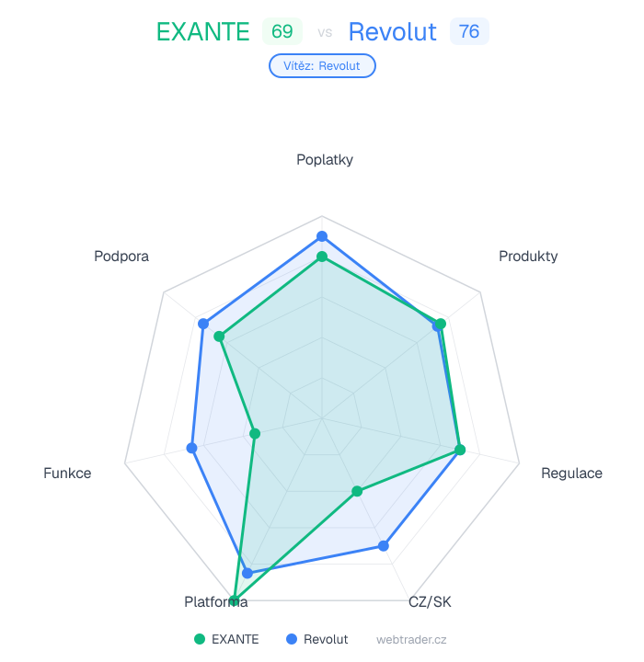Click the Produkty axis label
The image size is (644, 662).
528,257
